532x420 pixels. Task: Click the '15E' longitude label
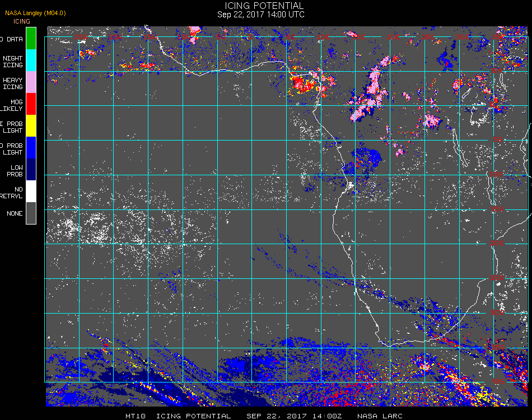point(358,37)
